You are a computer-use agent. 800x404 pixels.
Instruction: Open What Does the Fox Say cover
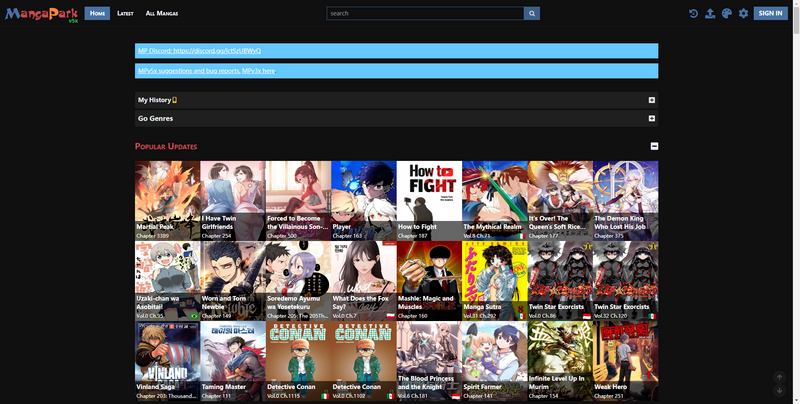[363, 281]
